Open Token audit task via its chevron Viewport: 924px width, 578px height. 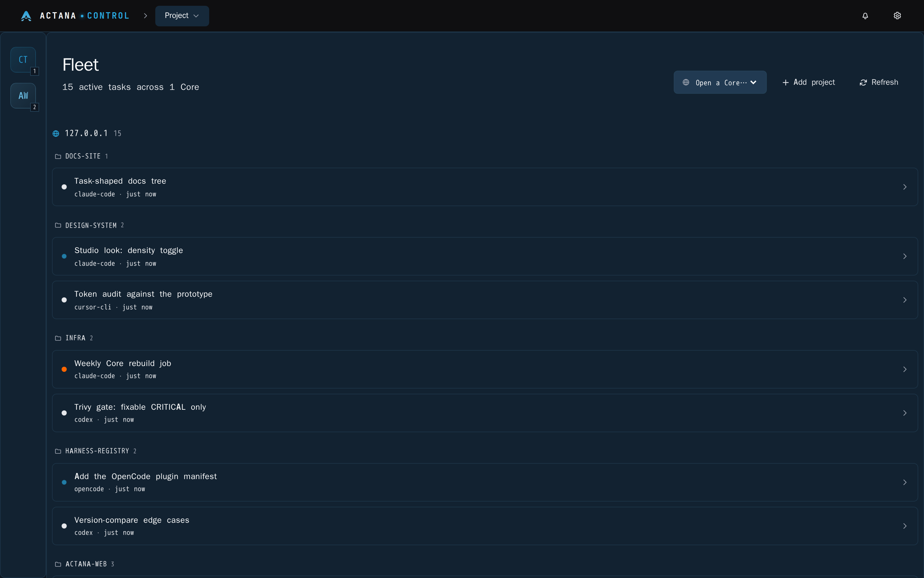[904, 300]
